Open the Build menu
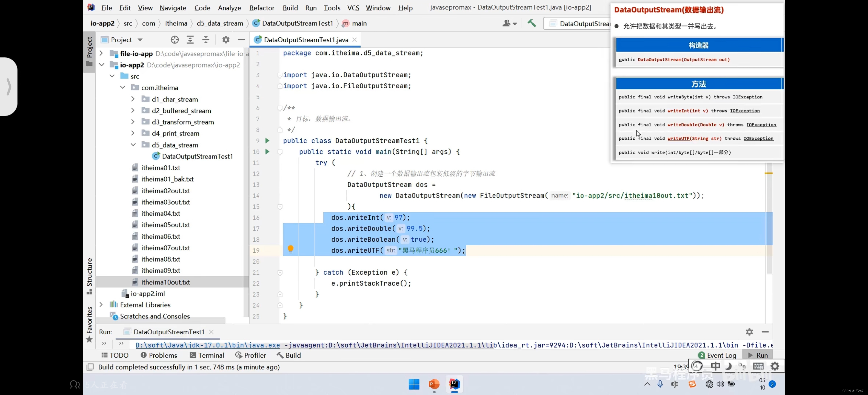 [290, 8]
